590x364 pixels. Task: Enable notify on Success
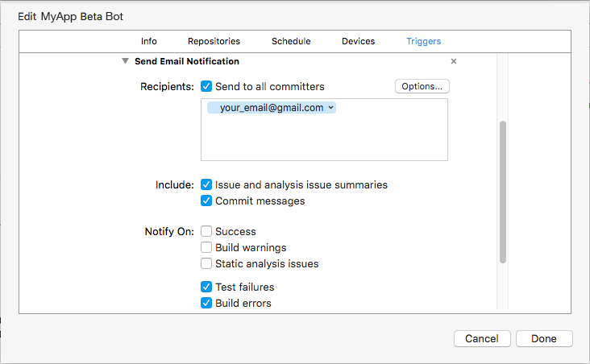coord(206,231)
